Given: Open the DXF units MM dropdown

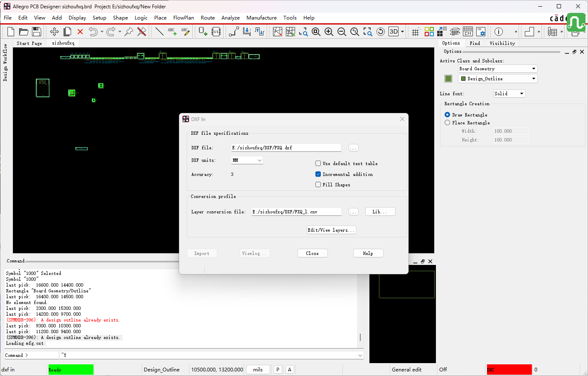Looking at the screenshot, I should [247, 160].
